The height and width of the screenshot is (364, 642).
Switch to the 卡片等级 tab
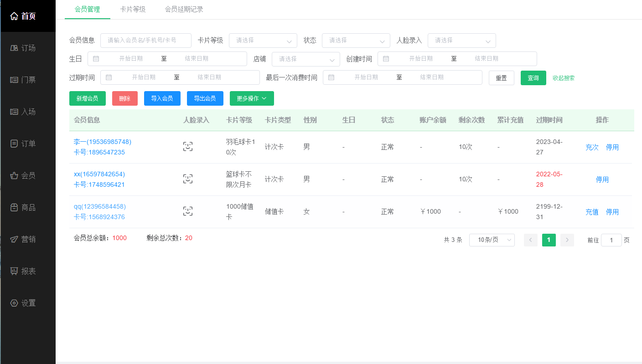(x=133, y=9)
